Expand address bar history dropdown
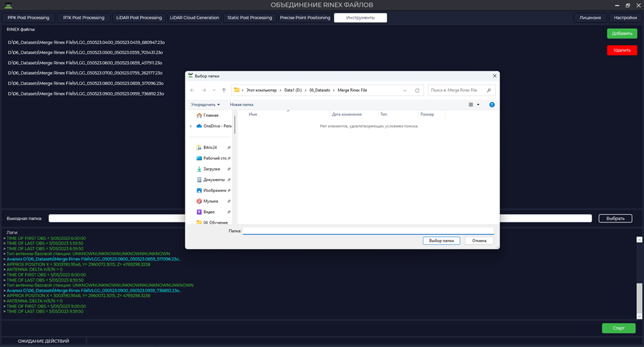The image size is (644, 347). point(405,90)
